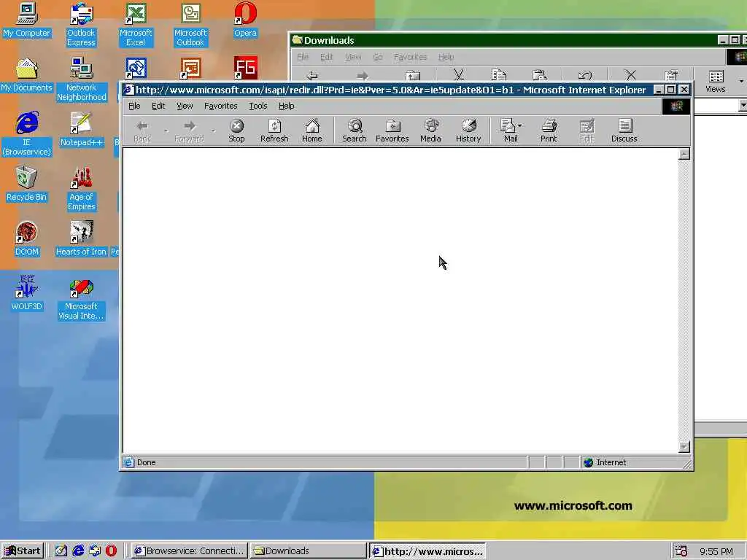Click the Done status text
Screen dimensions: 747x560
pyautogui.click(x=146, y=462)
